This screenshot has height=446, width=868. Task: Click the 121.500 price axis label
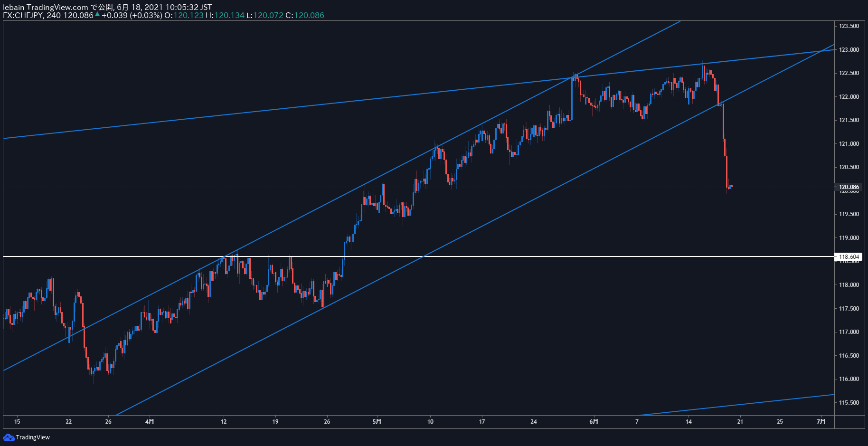tap(849, 120)
